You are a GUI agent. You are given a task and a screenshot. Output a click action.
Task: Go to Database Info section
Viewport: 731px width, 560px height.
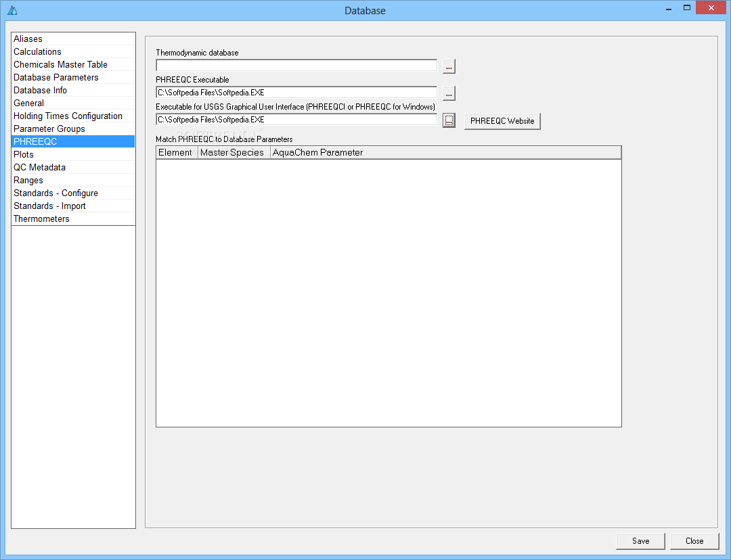tap(73, 91)
